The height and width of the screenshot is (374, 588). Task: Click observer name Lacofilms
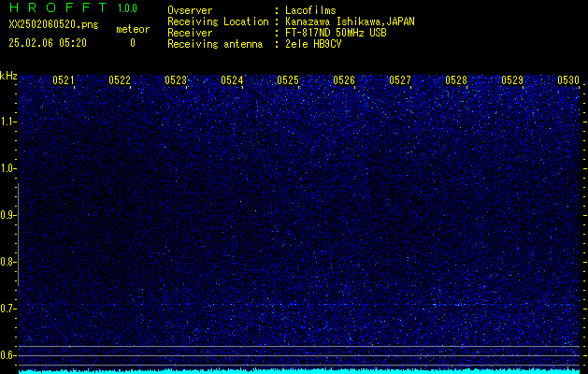[310, 10]
